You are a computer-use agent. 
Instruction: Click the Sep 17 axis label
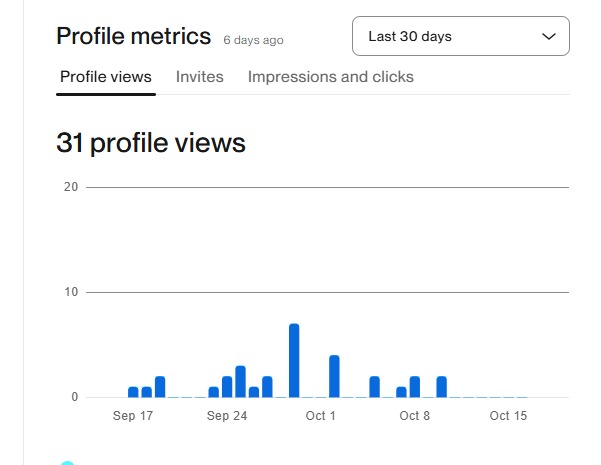coord(133,416)
